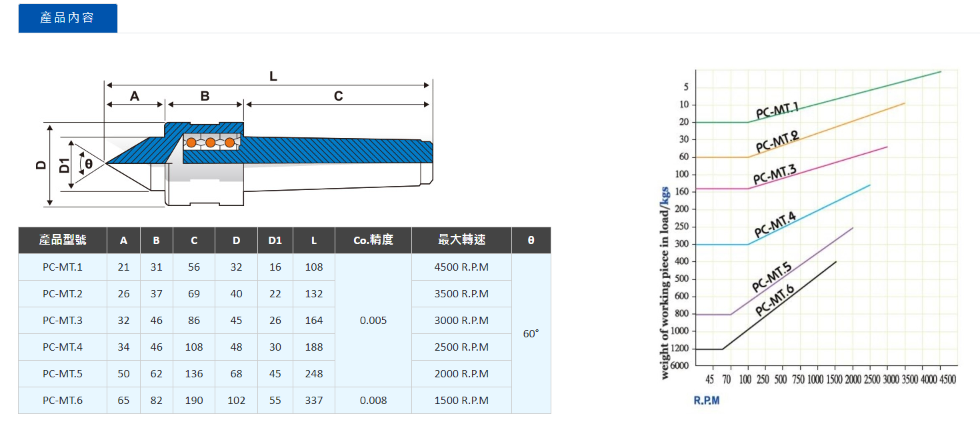Select the 60° angle cell
The width and height of the screenshot is (980, 424).
click(530, 333)
